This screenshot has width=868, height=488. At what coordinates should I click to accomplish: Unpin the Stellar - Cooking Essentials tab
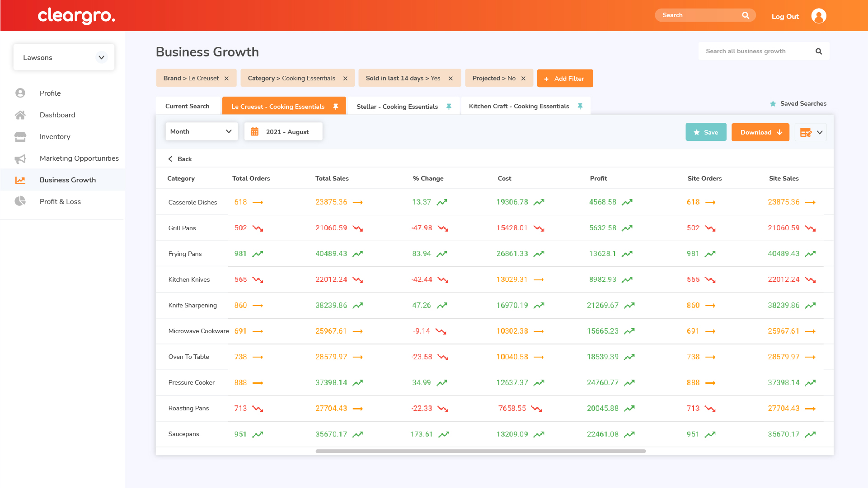tap(449, 107)
